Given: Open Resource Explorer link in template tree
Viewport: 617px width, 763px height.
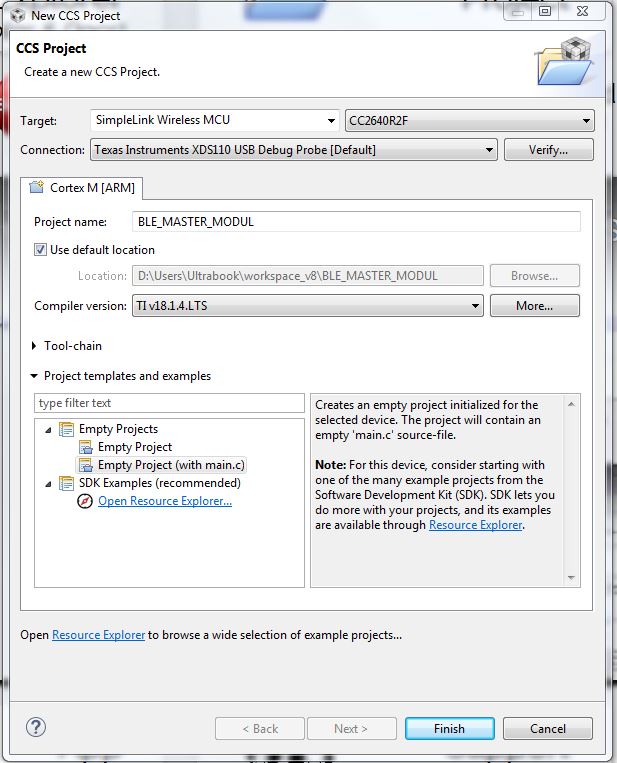Looking at the screenshot, I should 165,501.
